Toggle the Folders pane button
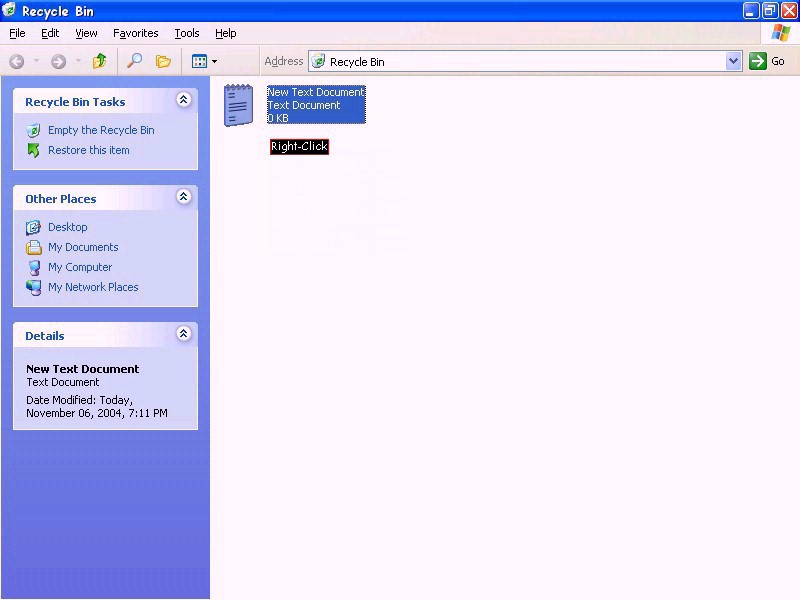 [163, 61]
